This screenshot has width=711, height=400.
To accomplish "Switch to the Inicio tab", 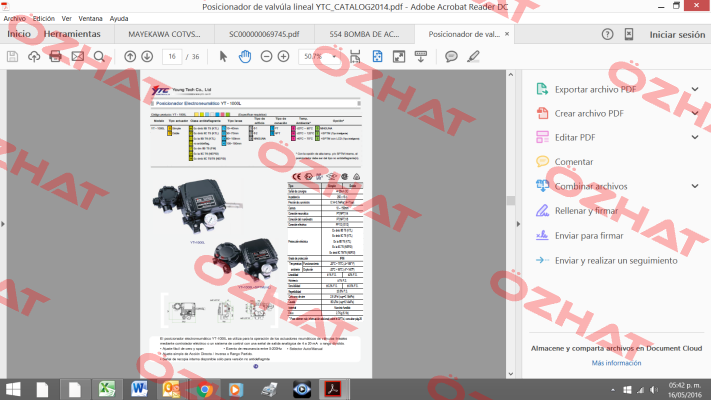I will coord(19,34).
